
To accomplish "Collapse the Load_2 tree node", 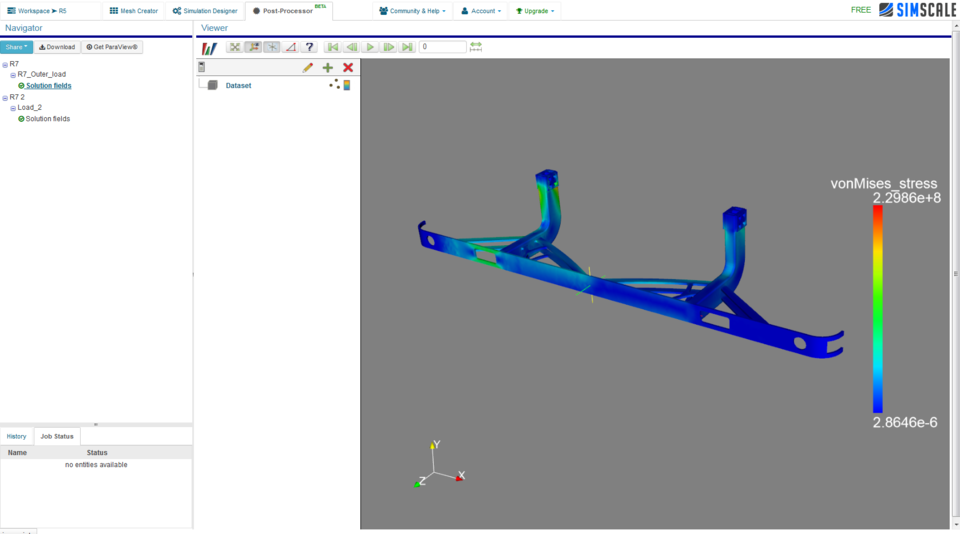I will 13,108.
